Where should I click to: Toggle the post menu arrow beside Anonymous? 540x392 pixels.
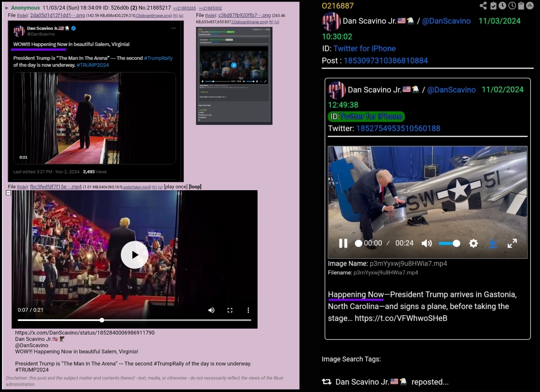pos(7,8)
